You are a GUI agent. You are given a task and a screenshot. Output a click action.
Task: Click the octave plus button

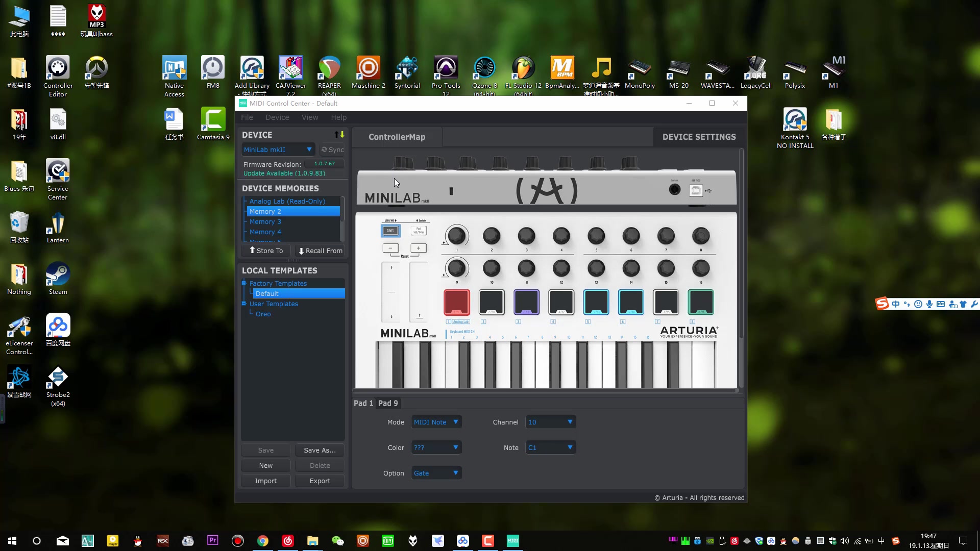(x=419, y=248)
